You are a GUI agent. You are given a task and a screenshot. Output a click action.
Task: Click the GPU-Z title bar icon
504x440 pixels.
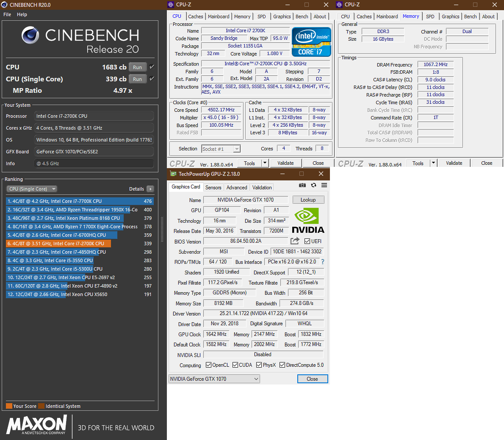coord(173,174)
